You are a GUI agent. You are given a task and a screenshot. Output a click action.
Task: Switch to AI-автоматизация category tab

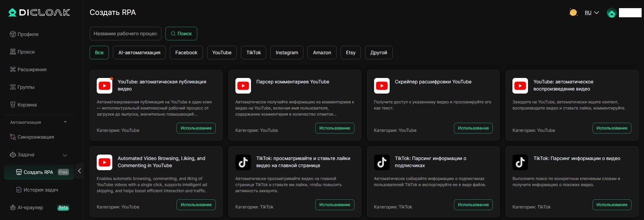tap(139, 53)
